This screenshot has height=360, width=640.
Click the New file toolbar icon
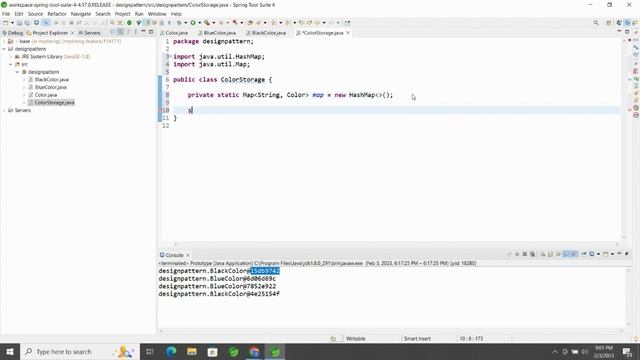[x=6, y=23]
